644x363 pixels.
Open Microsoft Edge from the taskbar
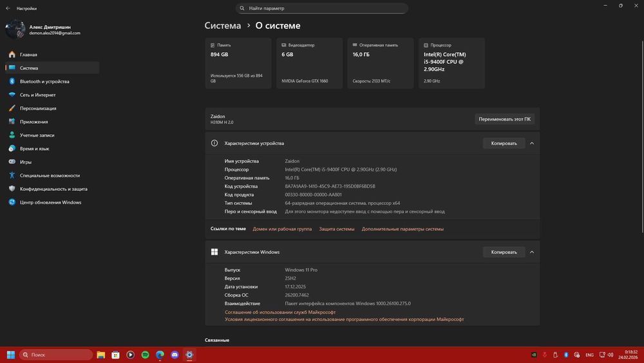(160, 355)
